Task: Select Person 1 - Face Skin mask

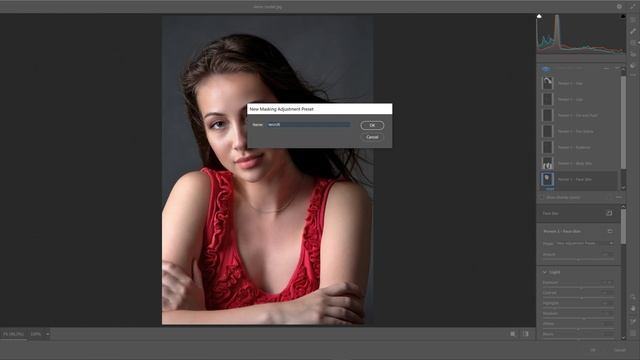Action: [579, 179]
